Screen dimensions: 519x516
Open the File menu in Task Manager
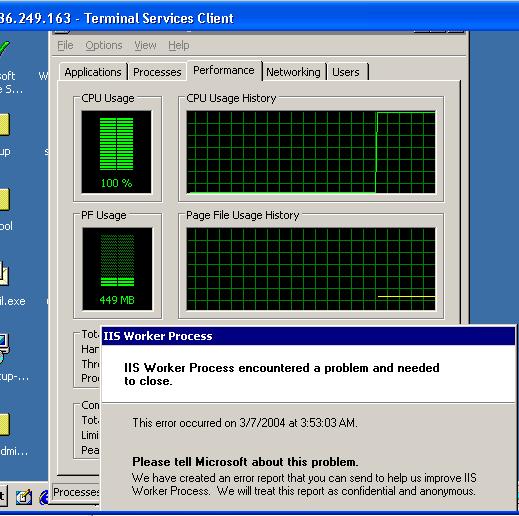tap(65, 45)
